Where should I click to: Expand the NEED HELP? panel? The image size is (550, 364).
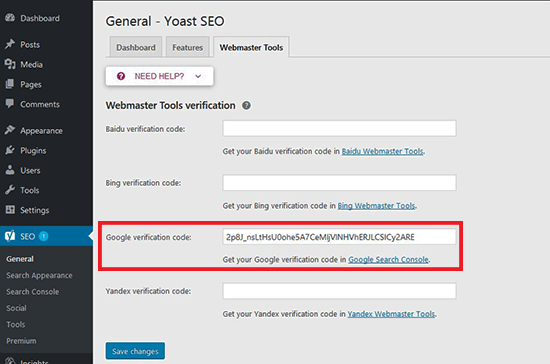pyautogui.click(x=159, y=76)
